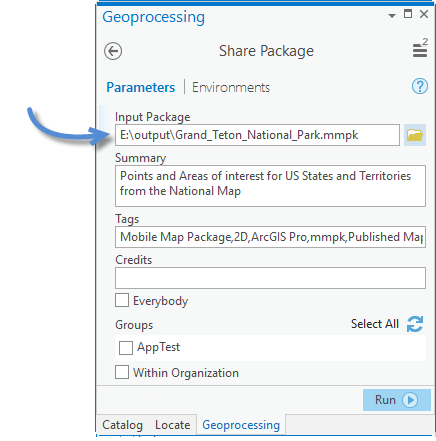Viewport: 436px width, 441px height.
Task: Open the pane options dropdown arrow
Action: tap(392, 15)
